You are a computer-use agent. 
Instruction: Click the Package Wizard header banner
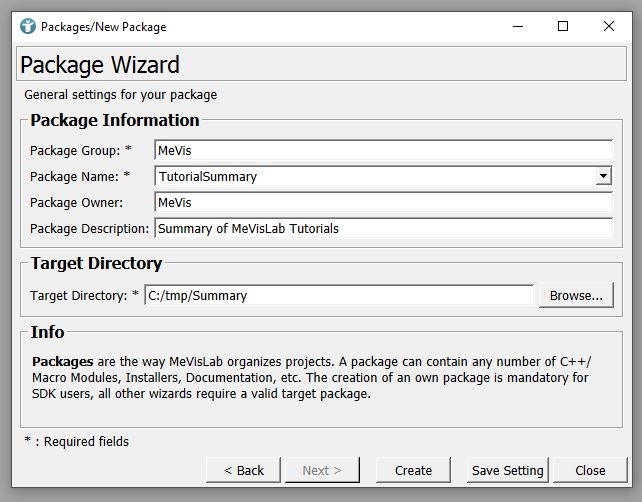pos(321,64)
